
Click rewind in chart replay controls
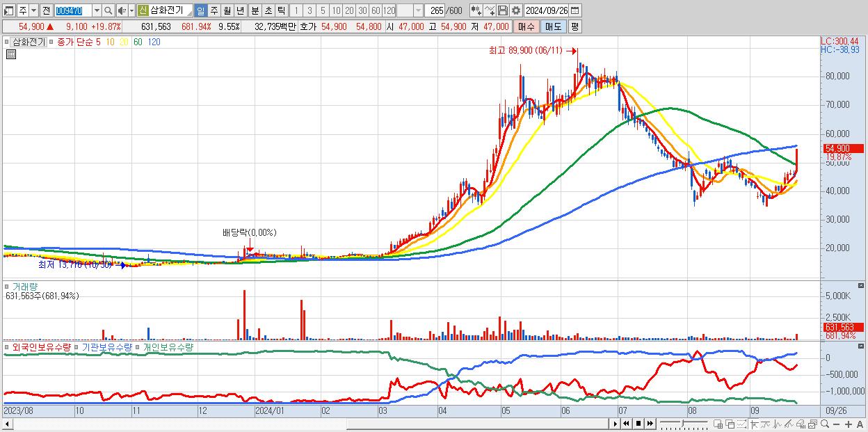point(626,424)
